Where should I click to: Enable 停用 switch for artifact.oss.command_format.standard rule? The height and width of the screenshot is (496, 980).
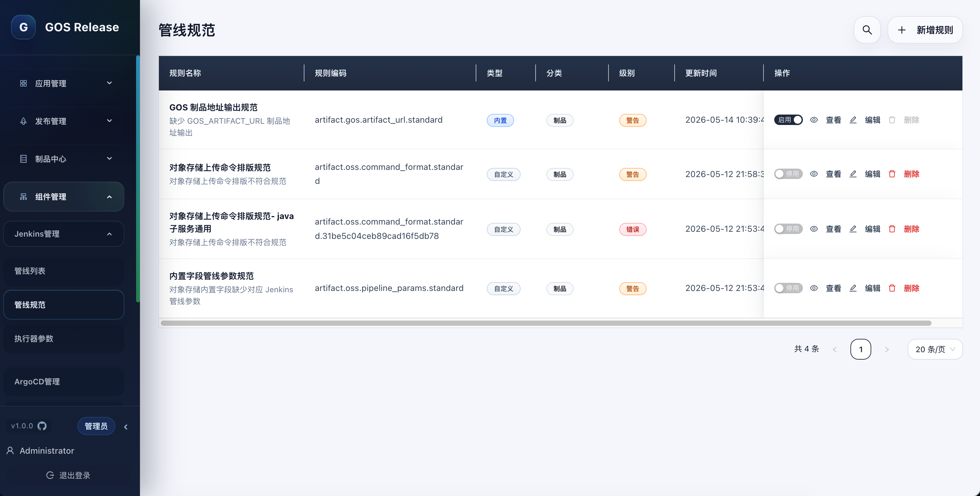tap(788, 174)
